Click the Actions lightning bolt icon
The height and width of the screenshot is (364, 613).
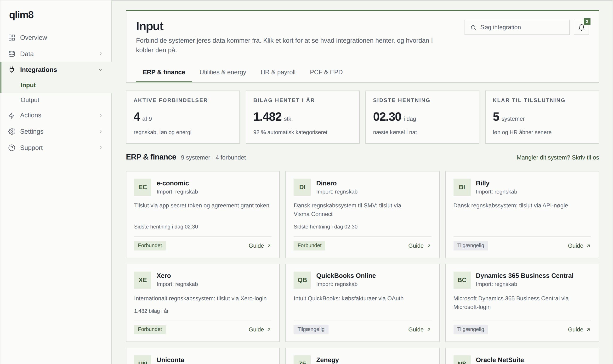11,115
